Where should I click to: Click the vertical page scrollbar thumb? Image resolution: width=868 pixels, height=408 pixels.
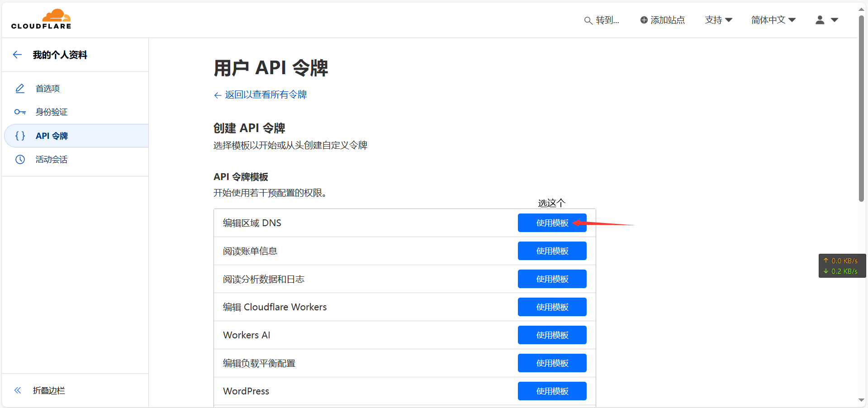[x=861, y=109]
